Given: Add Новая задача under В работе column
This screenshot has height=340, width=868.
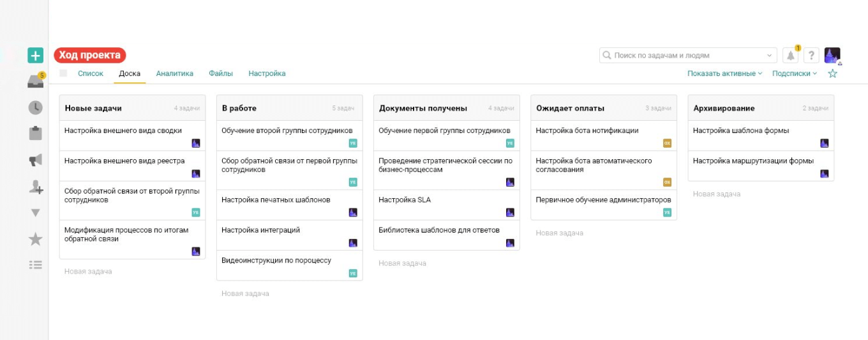Looking at the screenshot, I should 245,293.
